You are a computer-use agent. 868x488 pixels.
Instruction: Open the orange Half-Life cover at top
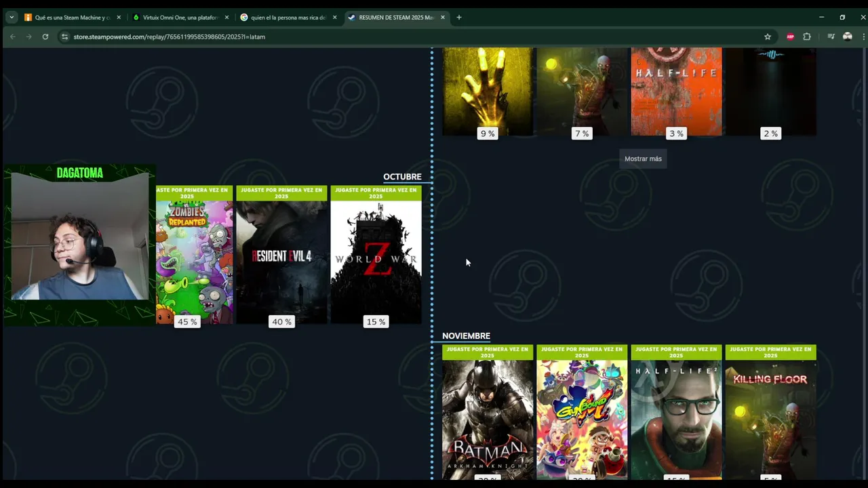[x=676, y=91]
